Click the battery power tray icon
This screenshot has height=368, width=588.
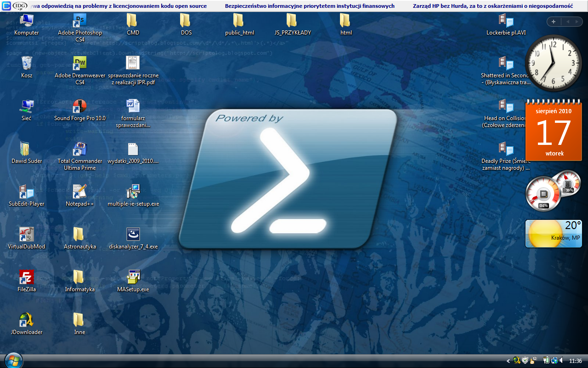tap(546, 360)
